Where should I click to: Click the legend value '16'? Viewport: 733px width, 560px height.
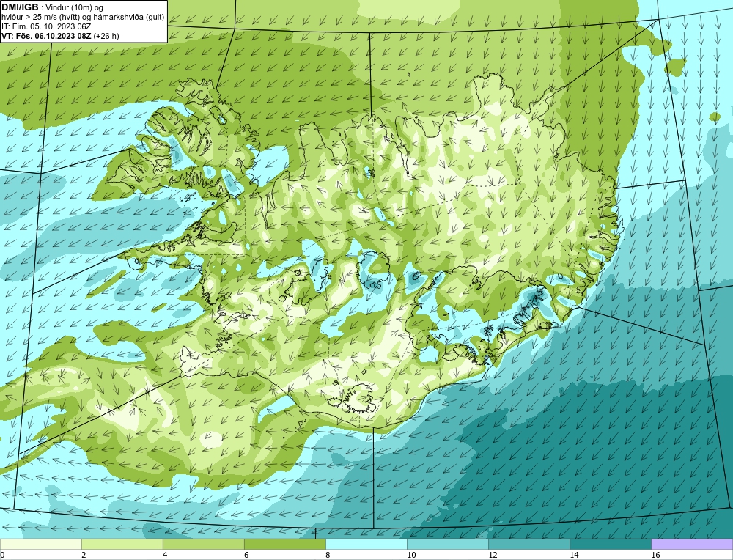click(655, 555)
